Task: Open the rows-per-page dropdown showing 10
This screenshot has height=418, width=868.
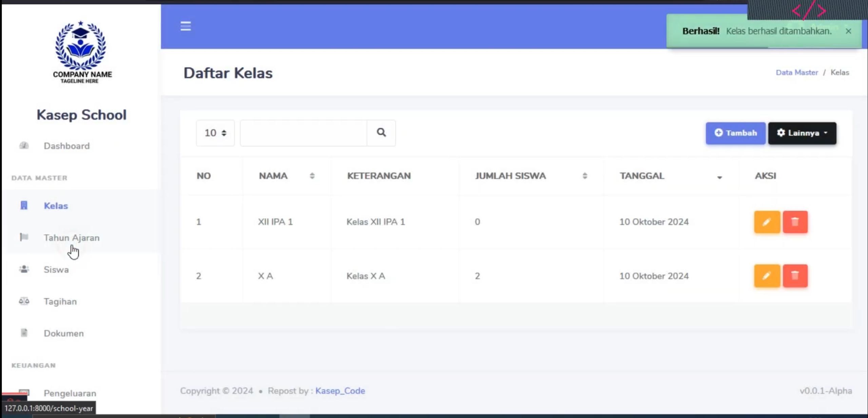Action: 215,133
